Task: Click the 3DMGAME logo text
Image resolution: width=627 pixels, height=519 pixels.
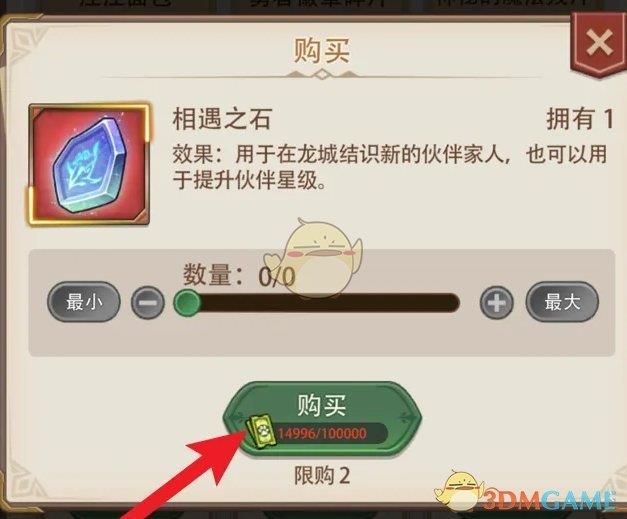Action: coord(550,499)
